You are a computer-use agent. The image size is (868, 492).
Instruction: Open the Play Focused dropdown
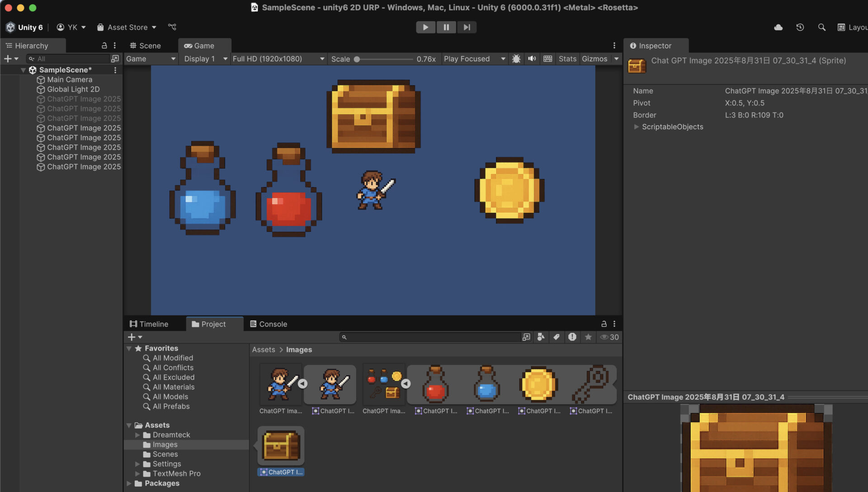[474, 59]
